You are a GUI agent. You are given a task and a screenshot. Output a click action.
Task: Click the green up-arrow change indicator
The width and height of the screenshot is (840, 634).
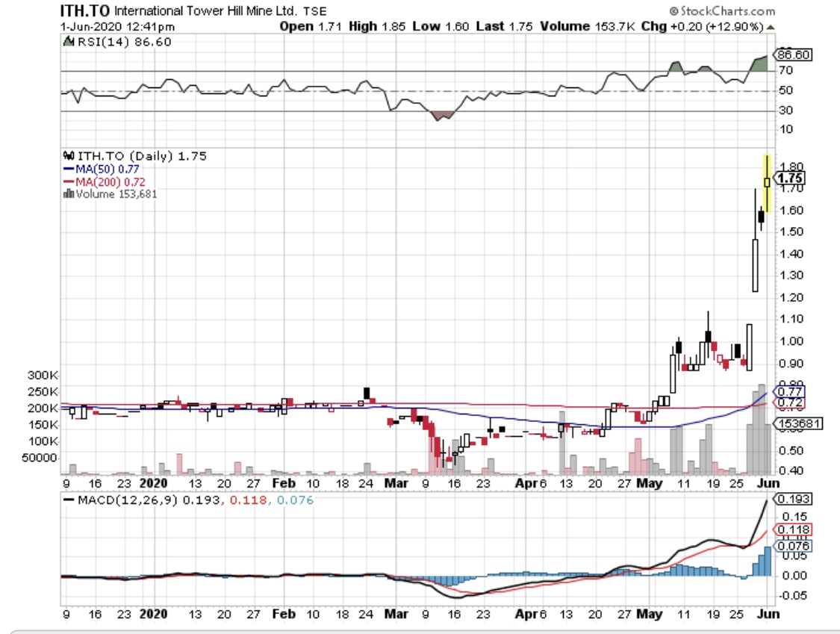[x=771, y=27]
